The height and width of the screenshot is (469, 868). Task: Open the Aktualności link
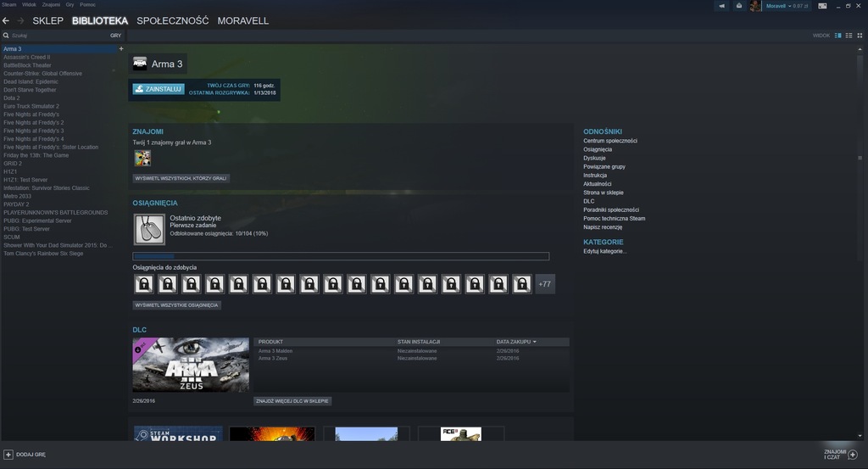(x=597, y=184)
